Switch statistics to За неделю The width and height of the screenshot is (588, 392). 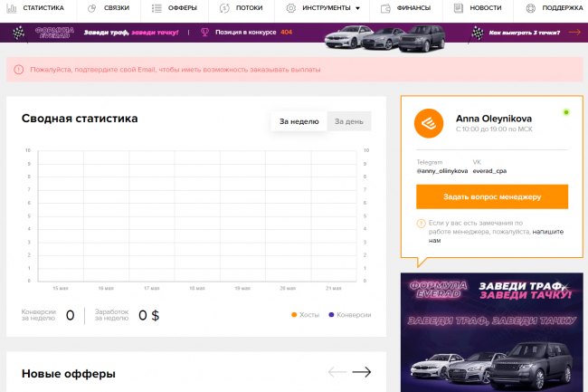pos(298,121)
